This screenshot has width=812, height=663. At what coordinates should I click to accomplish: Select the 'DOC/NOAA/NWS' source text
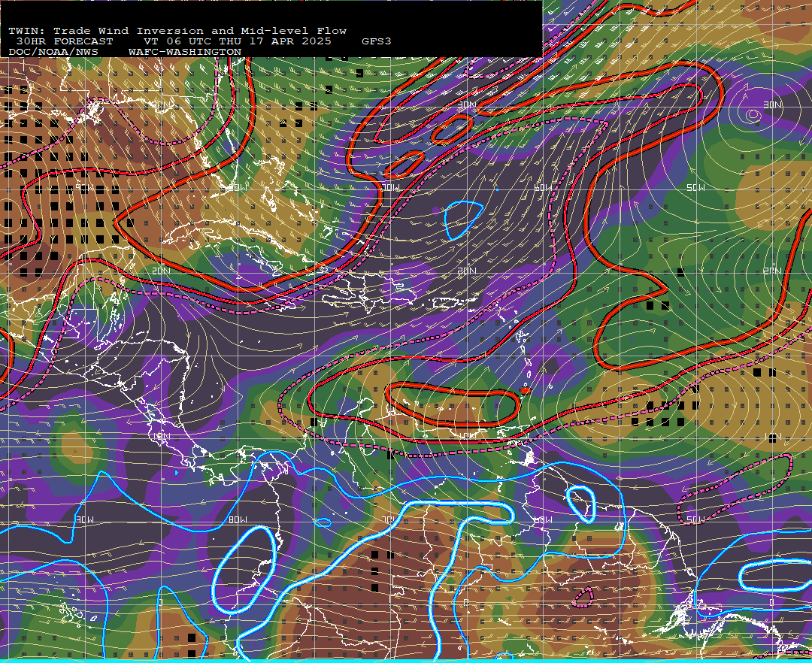(x=53, y=52)
